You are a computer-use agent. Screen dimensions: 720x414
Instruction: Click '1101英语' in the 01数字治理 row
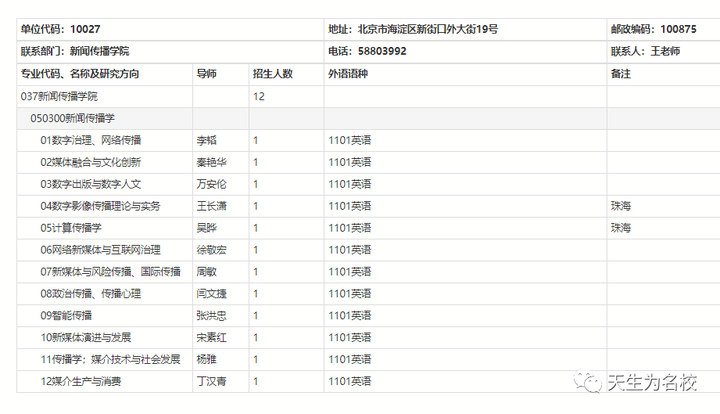point(349,140)
